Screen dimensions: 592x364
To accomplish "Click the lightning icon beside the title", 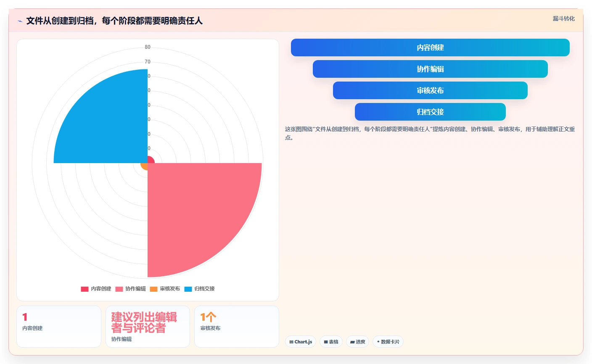I will pos(20,21).
